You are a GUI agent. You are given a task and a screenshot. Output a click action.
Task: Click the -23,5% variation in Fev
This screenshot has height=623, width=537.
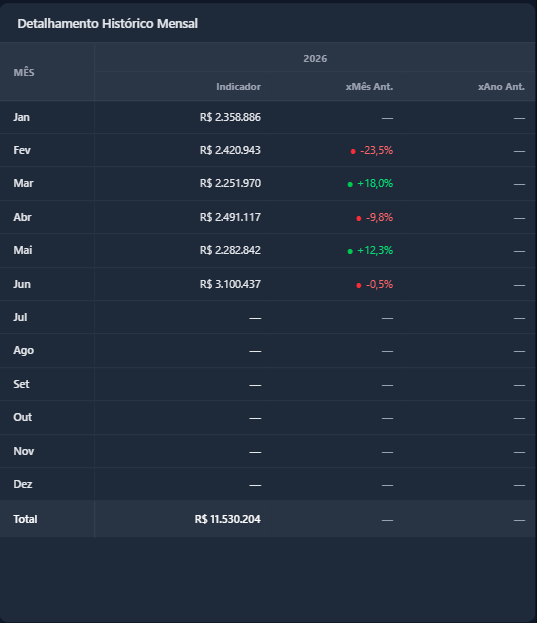(x=377, y=151)
